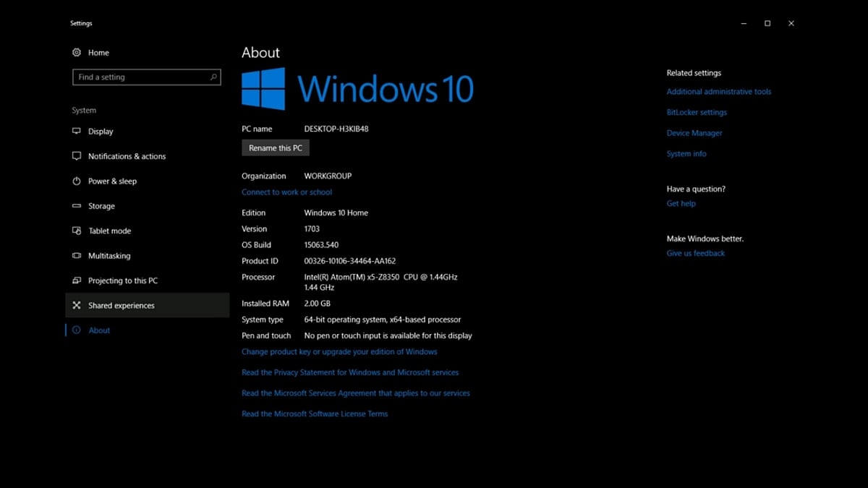Image resolution: width=868 pixels, height=488 pixels.
Task: Click No pen or touch input text
Action: [x=388, y=335]
